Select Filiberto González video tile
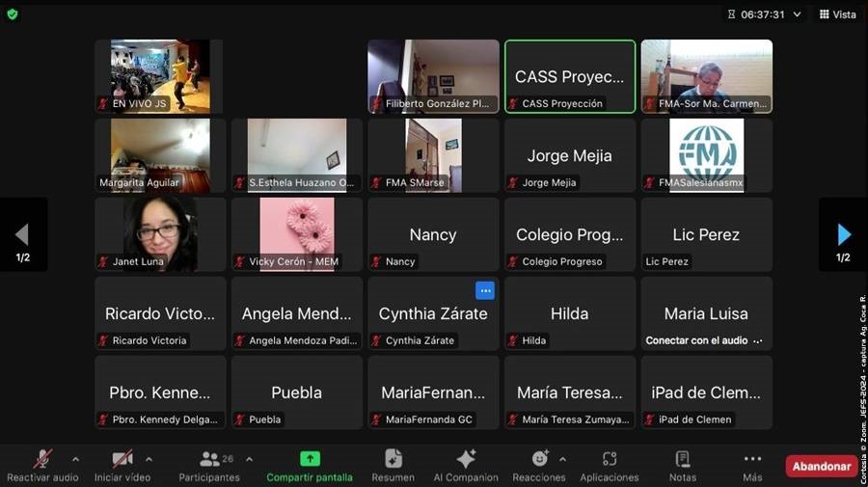 (433, 76)
